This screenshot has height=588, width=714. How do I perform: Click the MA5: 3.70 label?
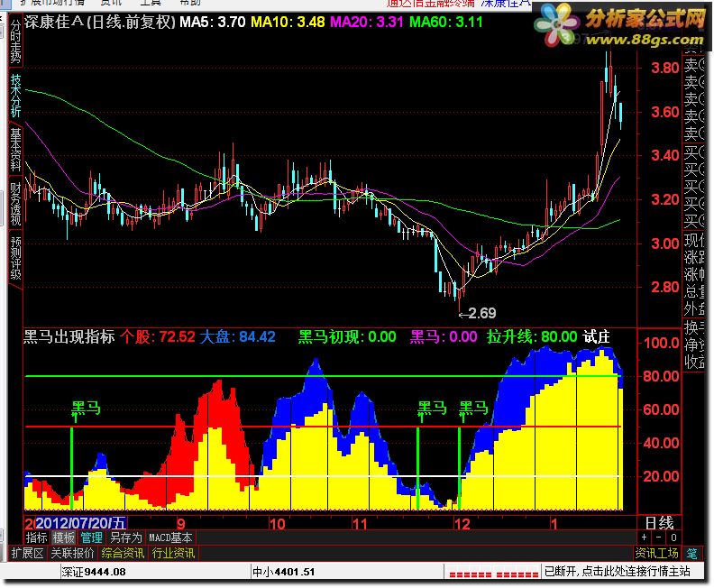[x=213, y=22]
